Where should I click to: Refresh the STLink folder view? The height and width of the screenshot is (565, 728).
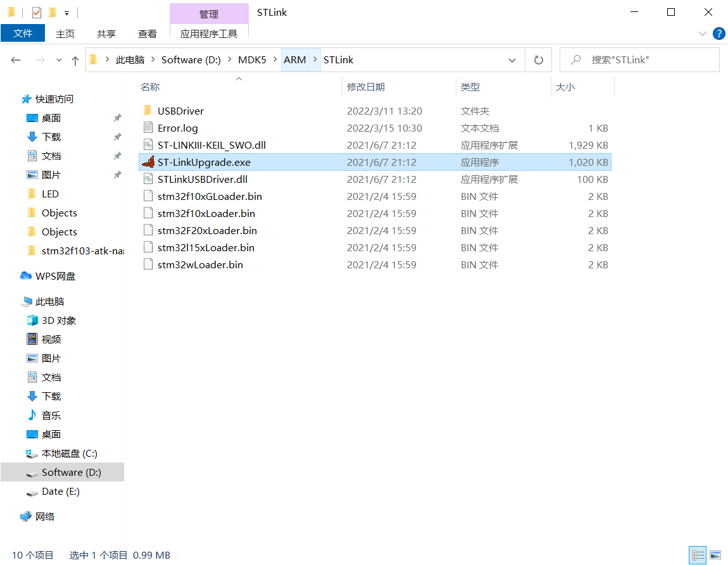click(x=537, y=59)
